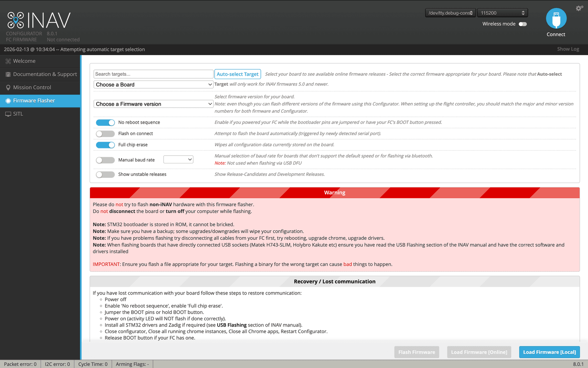Switch to Mission Control tab
Viewport: 588px width, 368px height.
[x=40, y=88]
